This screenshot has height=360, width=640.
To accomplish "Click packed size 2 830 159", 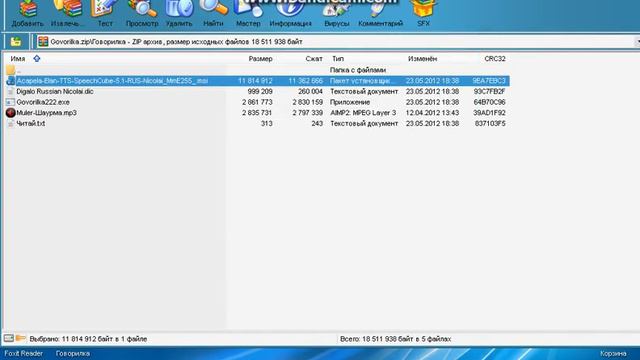I will point(307,102).
